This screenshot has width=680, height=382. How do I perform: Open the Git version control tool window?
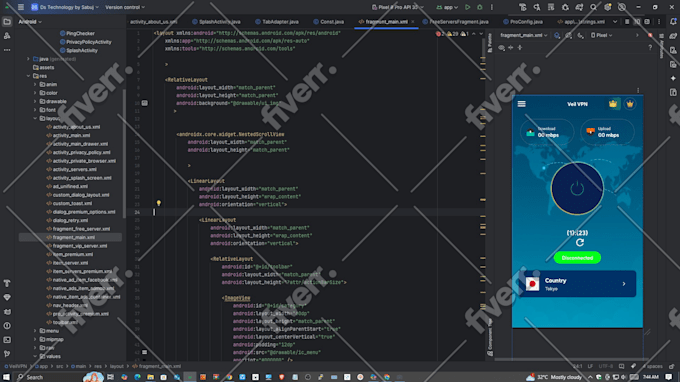(7, 354)
